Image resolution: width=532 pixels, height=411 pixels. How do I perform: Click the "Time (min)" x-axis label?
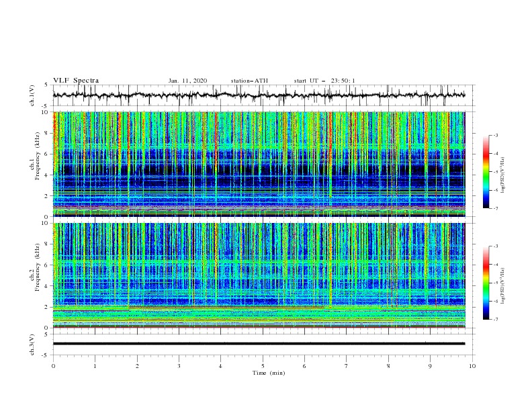point(269,373)
